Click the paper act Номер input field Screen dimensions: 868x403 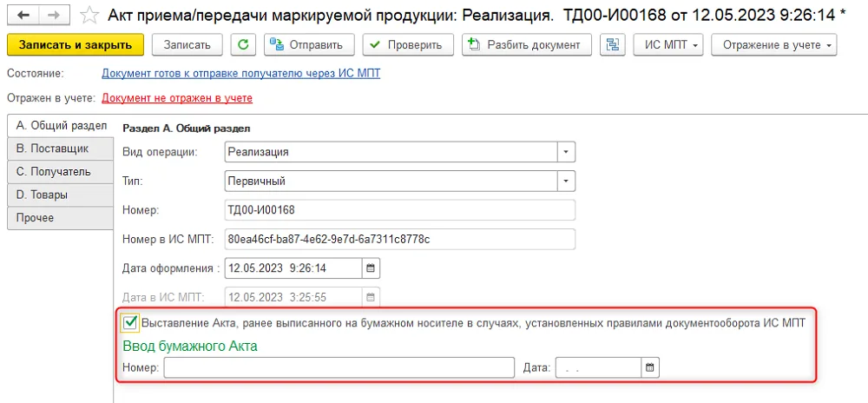coord(339,367)
